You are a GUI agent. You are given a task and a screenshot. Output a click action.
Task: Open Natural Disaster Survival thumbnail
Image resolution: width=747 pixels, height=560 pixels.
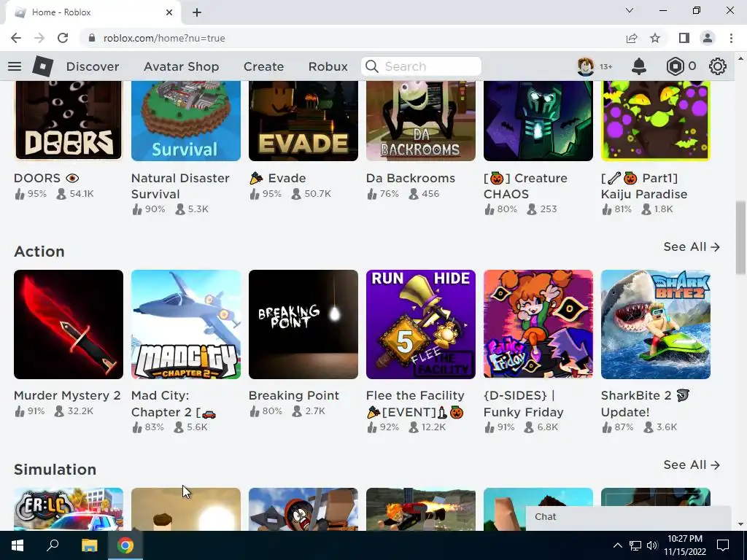pos(186,120)
